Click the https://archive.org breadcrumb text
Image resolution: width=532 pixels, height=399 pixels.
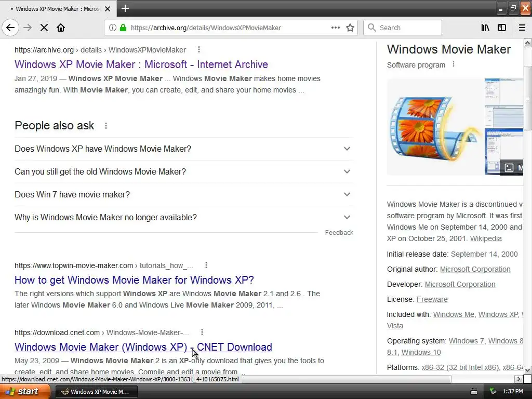pyautogui.click(x=44, y=50)
